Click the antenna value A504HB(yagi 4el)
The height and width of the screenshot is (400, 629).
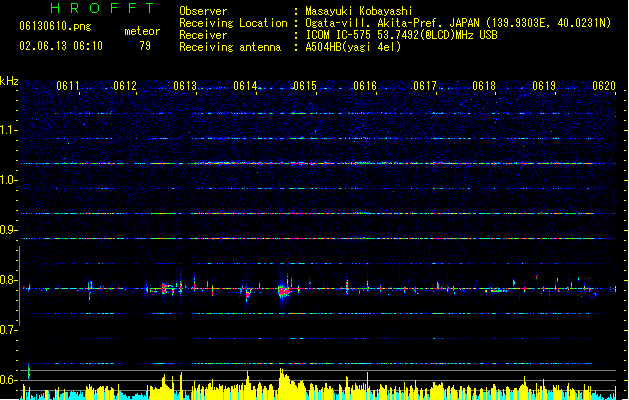point(353,47)
